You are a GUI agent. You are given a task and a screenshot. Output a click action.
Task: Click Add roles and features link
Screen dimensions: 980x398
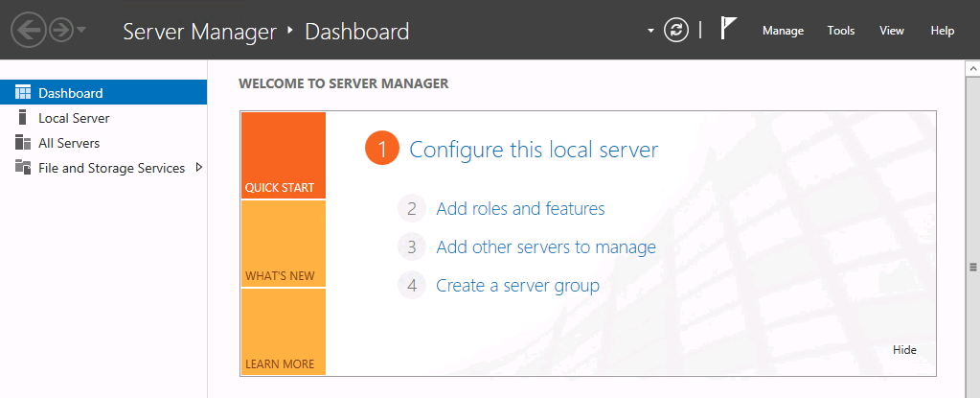(520, 208)
